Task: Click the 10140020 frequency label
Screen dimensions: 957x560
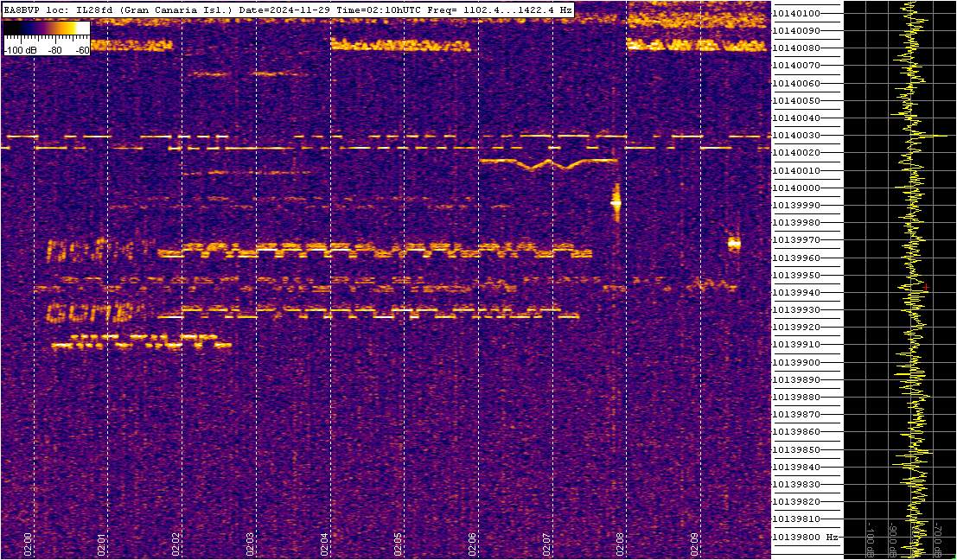Action: 796,152
